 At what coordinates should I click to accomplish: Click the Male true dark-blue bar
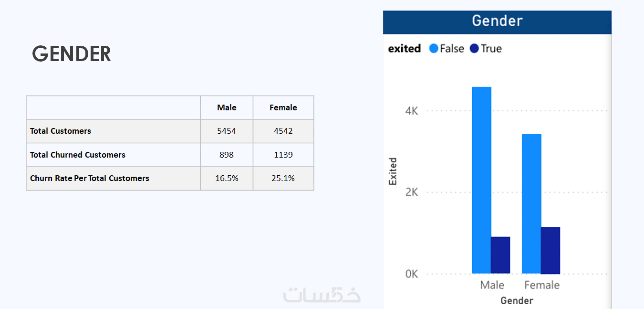click(500, 255)
